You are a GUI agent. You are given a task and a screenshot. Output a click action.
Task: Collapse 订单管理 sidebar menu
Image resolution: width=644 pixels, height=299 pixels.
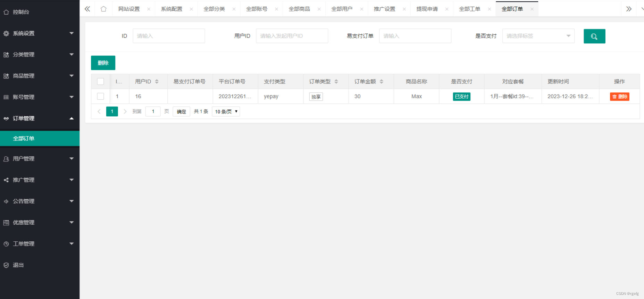tap(40, 118)
